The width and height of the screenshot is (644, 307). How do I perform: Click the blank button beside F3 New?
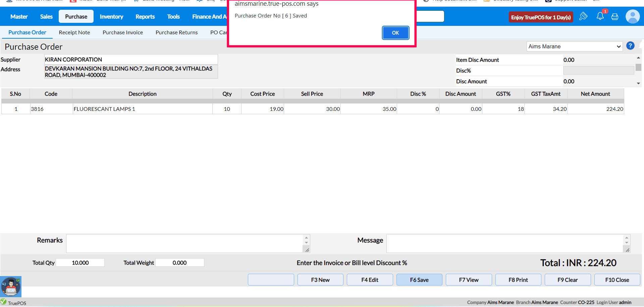pyautogui.click(x=271, y=280)
